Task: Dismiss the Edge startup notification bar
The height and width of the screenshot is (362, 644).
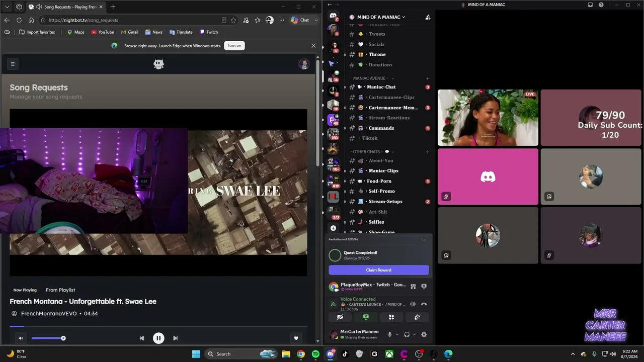Action: (x=313, y=46)
